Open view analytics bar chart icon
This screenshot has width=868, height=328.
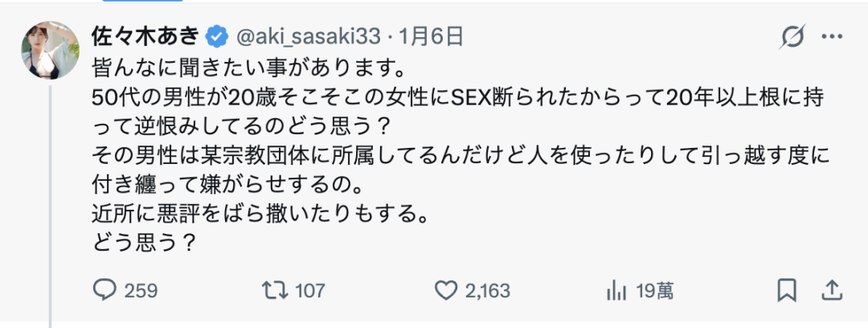[x=616, y=289]
